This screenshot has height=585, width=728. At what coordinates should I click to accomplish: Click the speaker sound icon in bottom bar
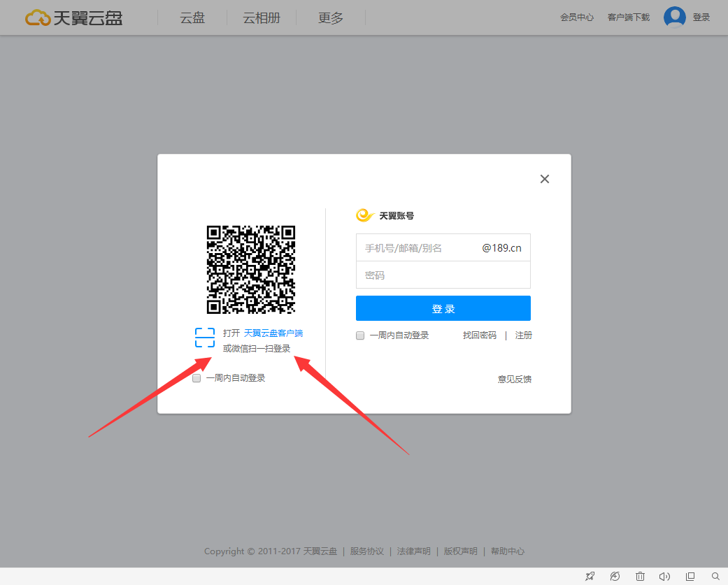[x=665, y=576]
